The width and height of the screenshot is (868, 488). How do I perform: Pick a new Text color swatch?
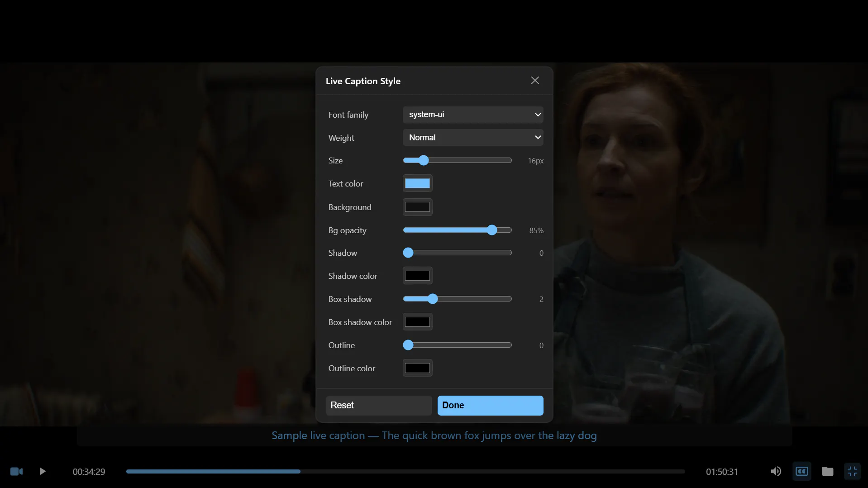(x=417, y=183)
